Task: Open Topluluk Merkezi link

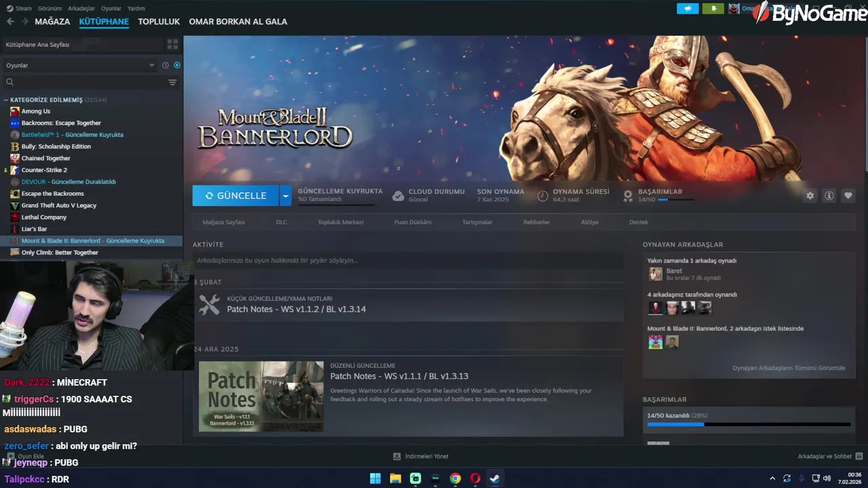Action: click(x=340, y=222)
